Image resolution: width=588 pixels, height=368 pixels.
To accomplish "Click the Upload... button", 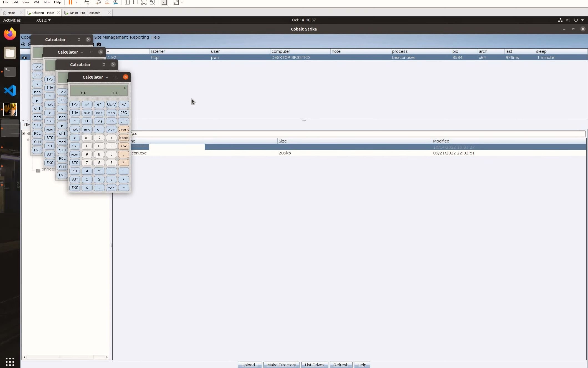I will pyautogui.click(x=250, y=365).
